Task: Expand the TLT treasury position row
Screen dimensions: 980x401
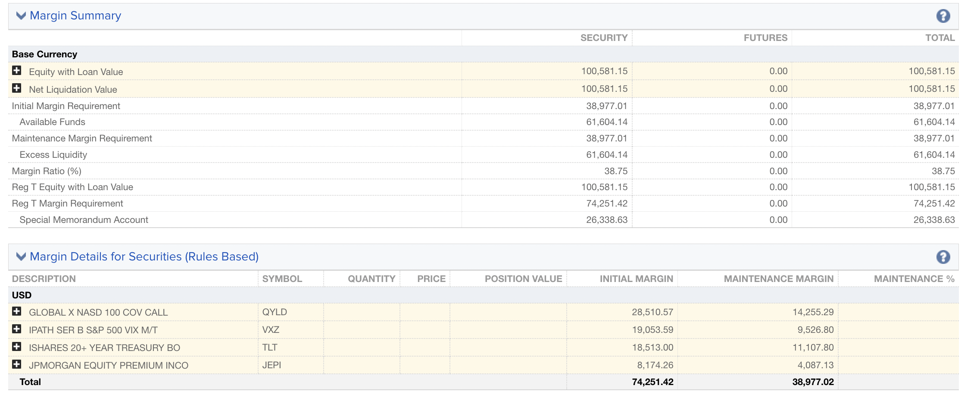Action: click(x=17, y=347)
